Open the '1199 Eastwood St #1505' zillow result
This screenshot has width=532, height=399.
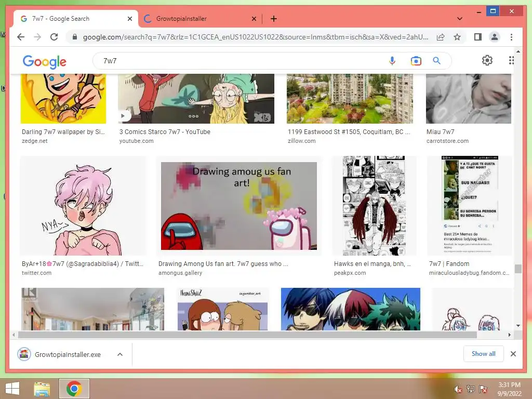coord(349,132)
